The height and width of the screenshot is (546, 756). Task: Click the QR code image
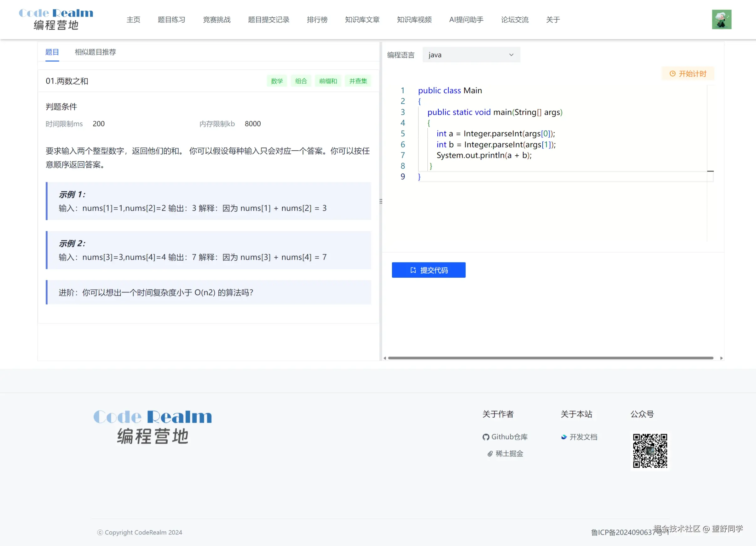pos(650,451)
